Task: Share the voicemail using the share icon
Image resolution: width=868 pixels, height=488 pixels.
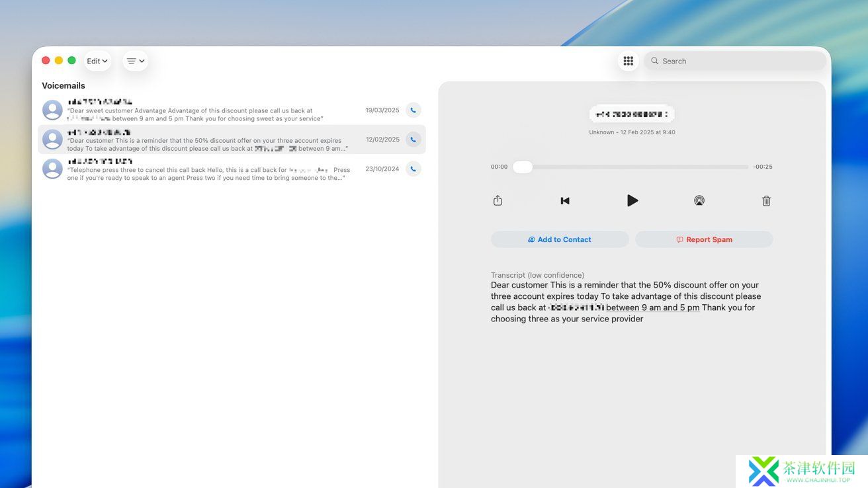Action: [498, 200]
